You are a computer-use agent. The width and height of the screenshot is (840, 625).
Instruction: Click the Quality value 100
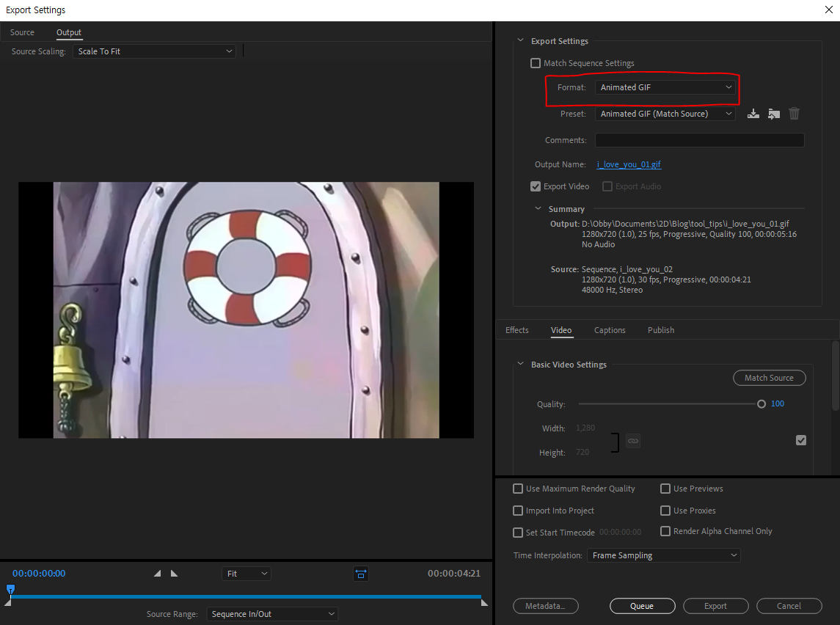[778, 403]
